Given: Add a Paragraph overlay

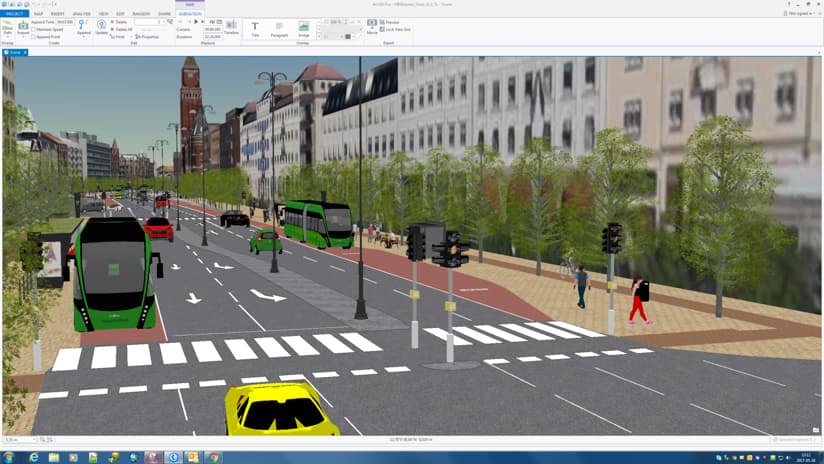Looking at the screenshot, I should [279, 29].
